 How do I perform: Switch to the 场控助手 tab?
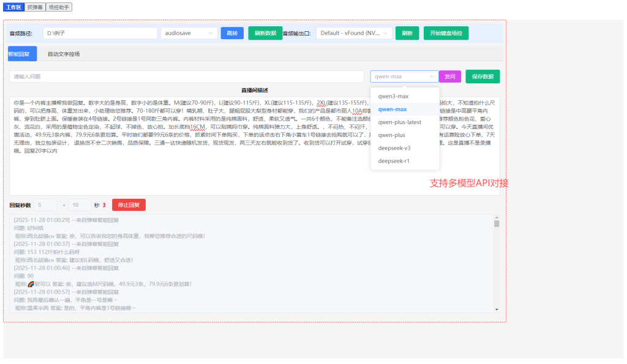click(x=59, y=7)
